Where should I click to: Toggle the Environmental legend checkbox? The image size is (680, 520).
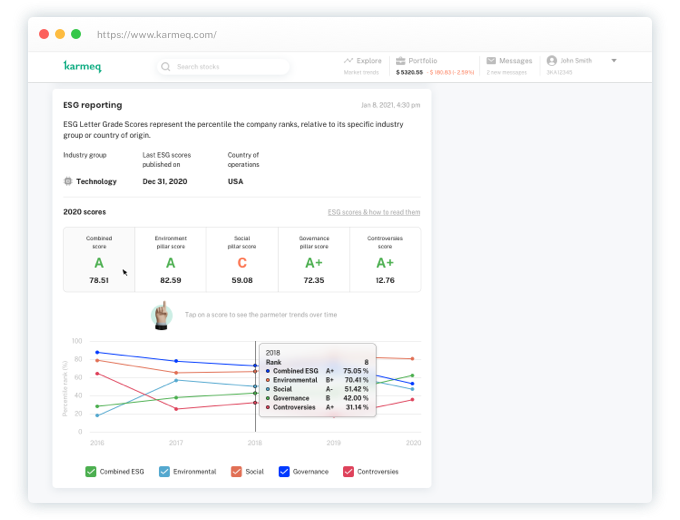(164, 471)
